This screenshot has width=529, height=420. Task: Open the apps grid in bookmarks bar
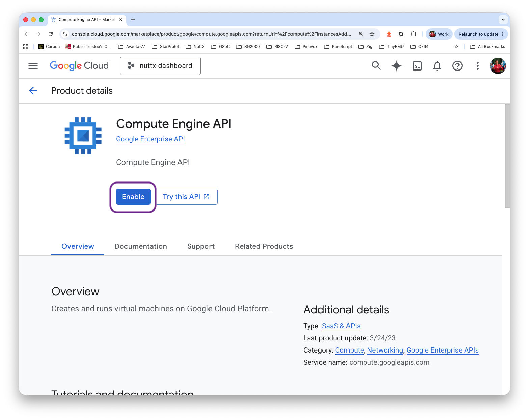(26, 47)
